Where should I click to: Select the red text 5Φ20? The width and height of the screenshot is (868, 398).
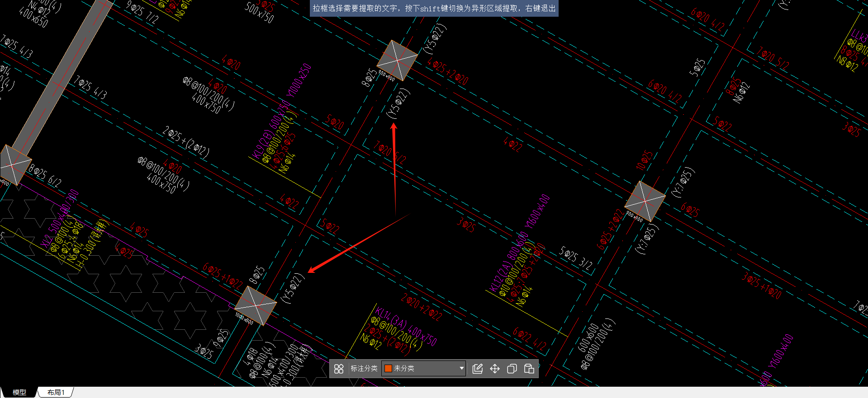pos(335,122)
